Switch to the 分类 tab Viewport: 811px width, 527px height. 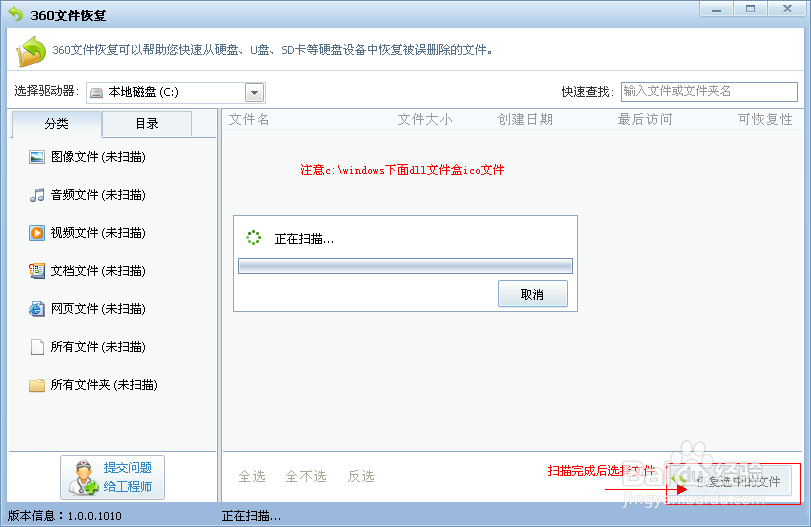pyautogui.click(x=56, y=124)
